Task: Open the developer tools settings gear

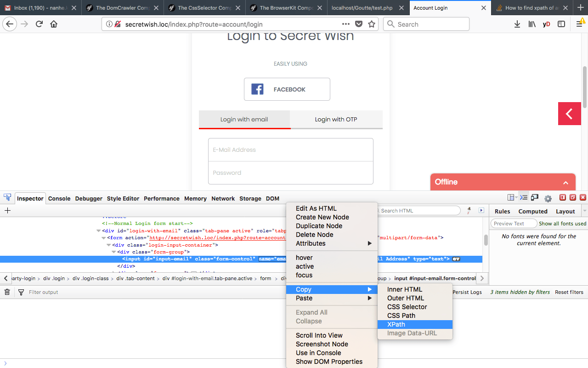Action: (x=548, y=198)
